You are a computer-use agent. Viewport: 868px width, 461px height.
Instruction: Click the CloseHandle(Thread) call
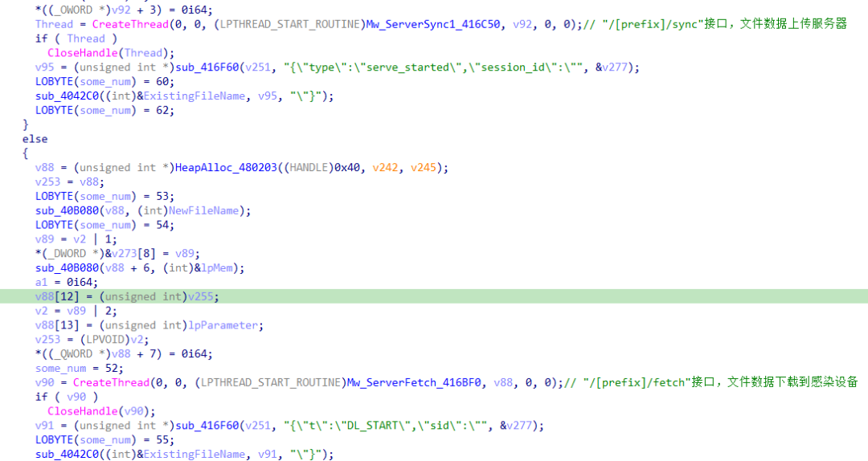click(x=111, y=53)
